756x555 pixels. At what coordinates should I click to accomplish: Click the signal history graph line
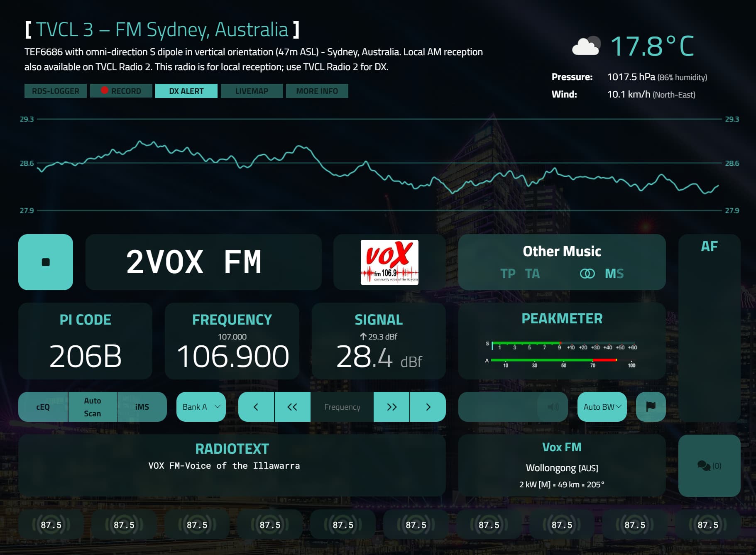378,168
